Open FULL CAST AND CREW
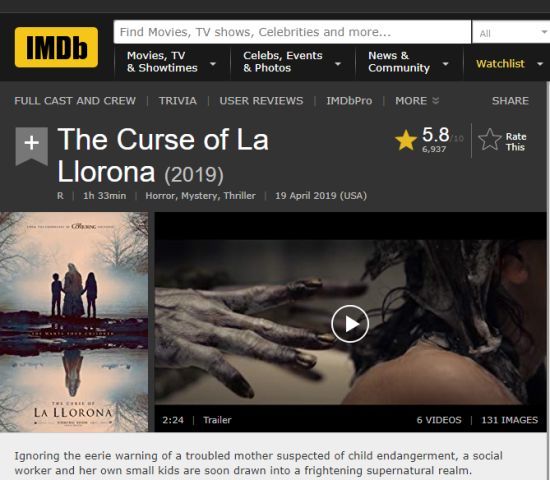The height and width of the screenshot is (480, 550). tap(75, 101)
